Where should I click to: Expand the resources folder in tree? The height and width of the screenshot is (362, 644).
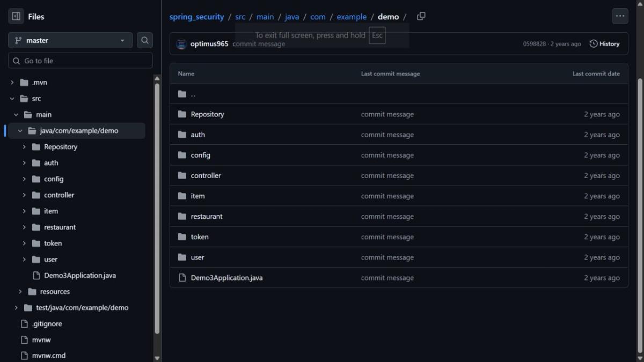[20, 292]
